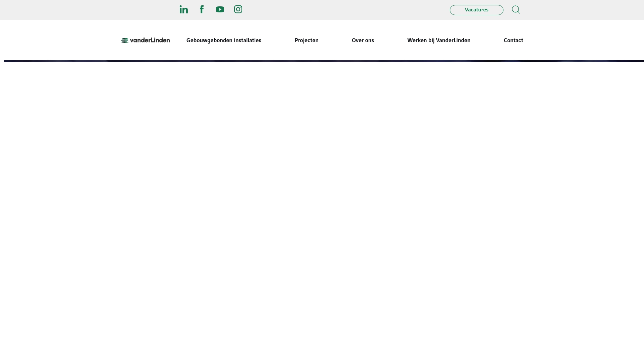Click the search magnifier icon
644x362 pixels.
tap(516, 10)
